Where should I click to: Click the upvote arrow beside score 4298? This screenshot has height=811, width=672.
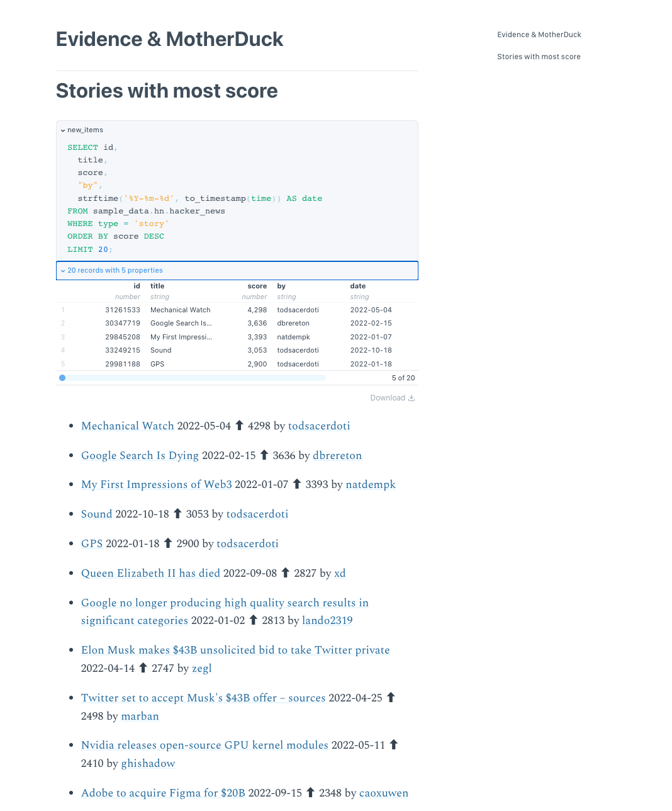click(x=239, y=426)
